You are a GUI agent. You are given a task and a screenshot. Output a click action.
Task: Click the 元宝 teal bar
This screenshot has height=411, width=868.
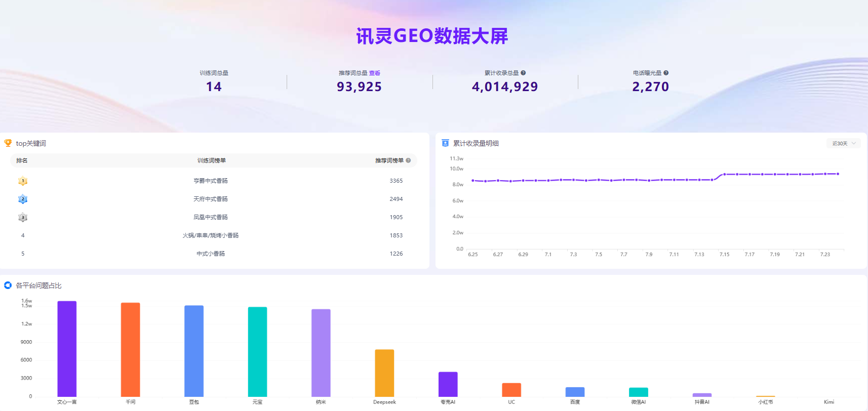click(257, 352)
